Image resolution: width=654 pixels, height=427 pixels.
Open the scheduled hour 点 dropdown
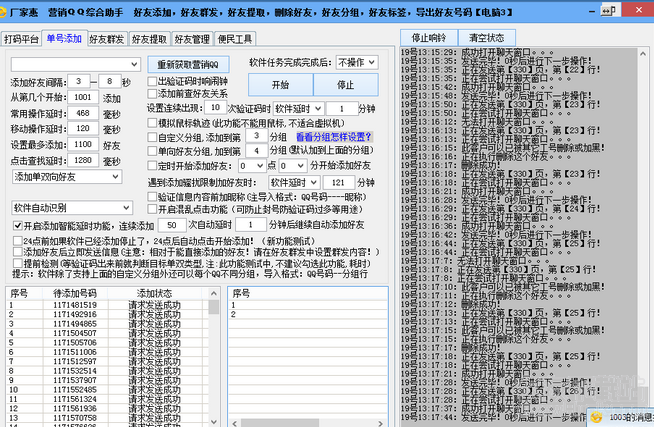coord(252,166)
